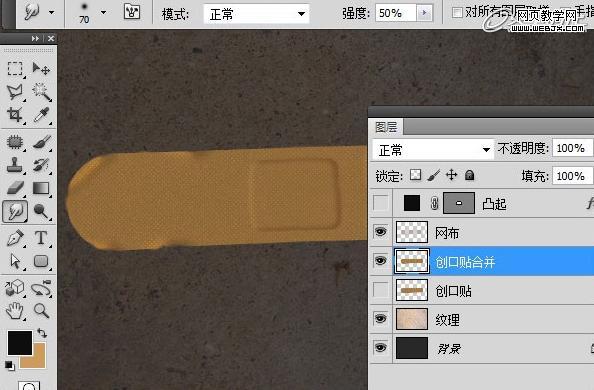Select the Pen tool
Image resolution: width=594 pixels, height=390 pixels.
pyautogui.click(x=15, y=238)
